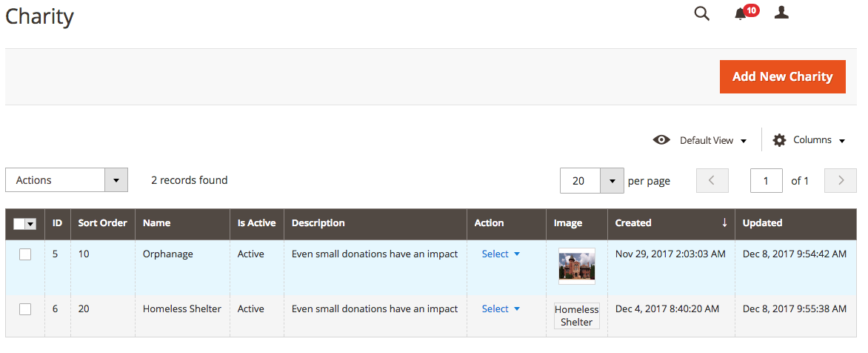The height and width of the screenshot is (353, 868).
Task: Click the '2 records found' text
Action: coord(190,180)
